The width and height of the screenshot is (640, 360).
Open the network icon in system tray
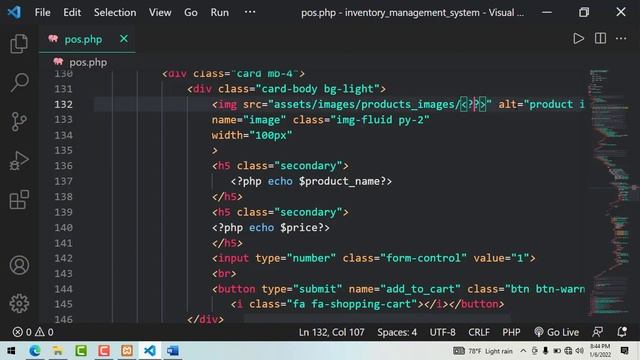[568, 351]
